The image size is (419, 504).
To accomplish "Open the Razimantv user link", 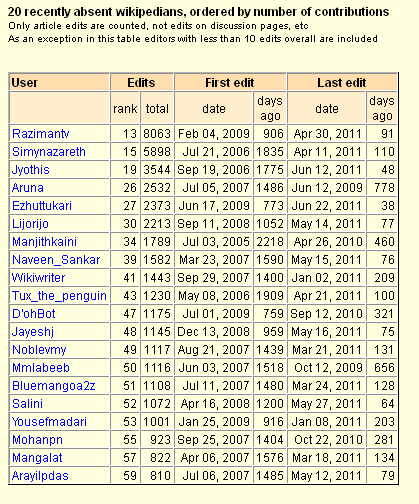I will point(41,134).
